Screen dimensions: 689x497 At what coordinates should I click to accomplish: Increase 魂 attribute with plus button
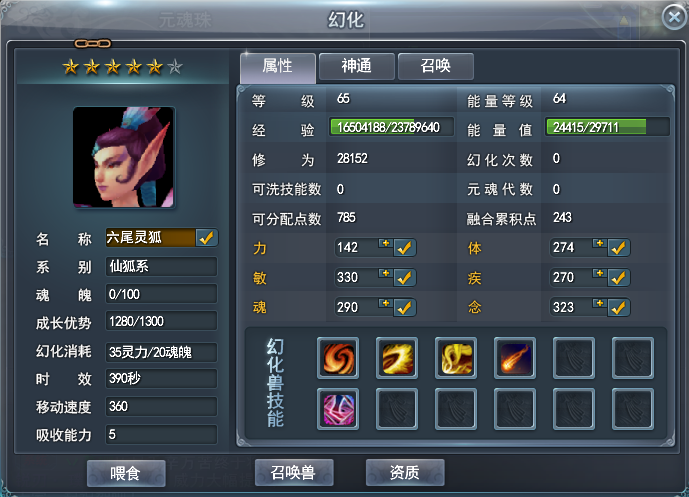(385, 303)
